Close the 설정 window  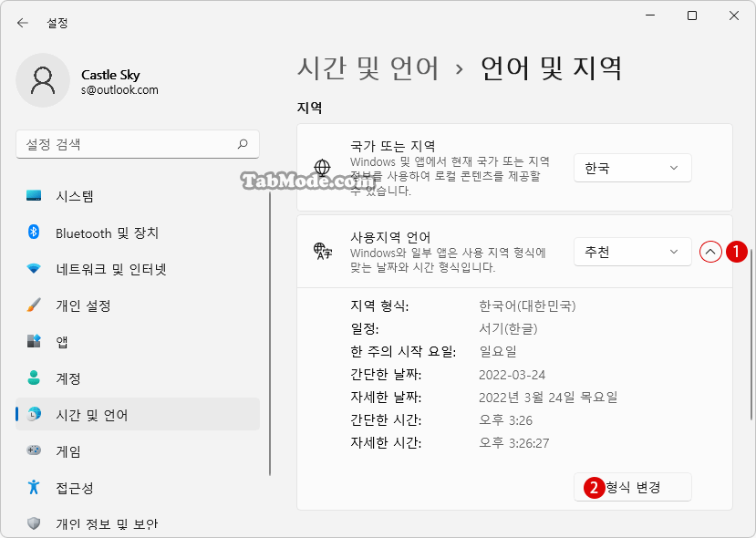734,16
